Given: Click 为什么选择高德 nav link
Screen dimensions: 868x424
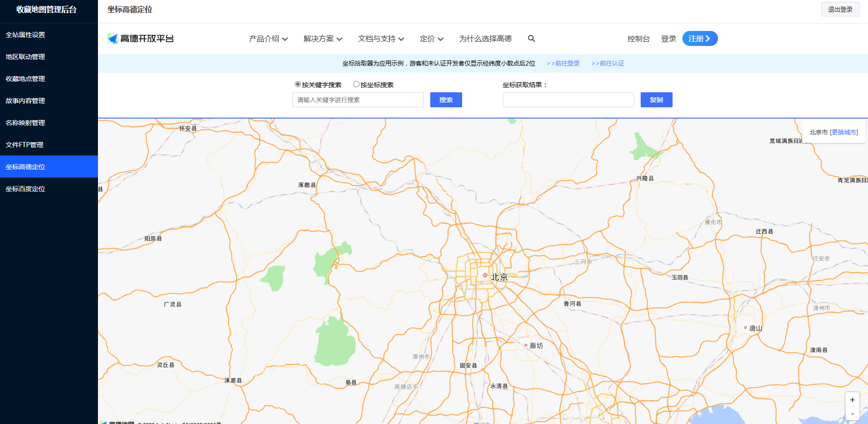Looking at the screenshot, I should (485, 38).
